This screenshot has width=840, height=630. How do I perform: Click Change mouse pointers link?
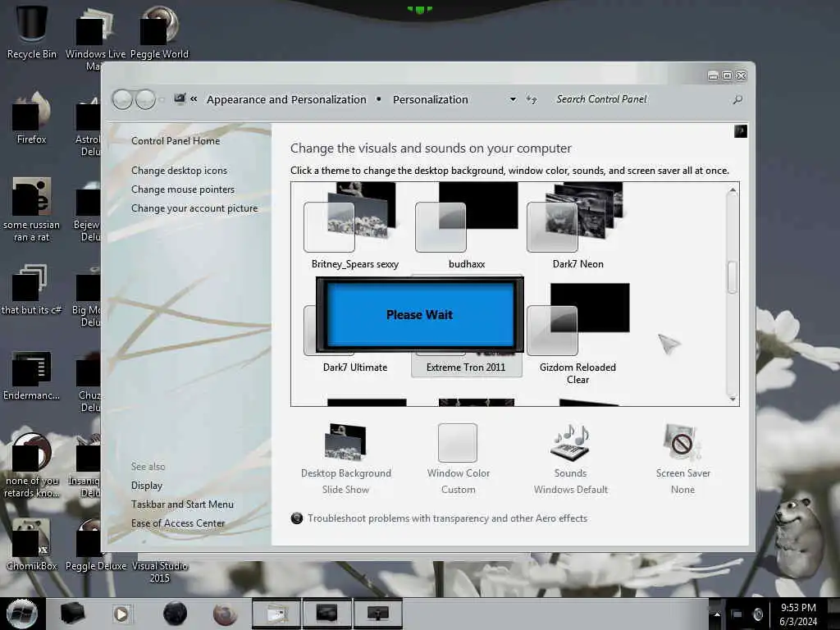point(183,189)
